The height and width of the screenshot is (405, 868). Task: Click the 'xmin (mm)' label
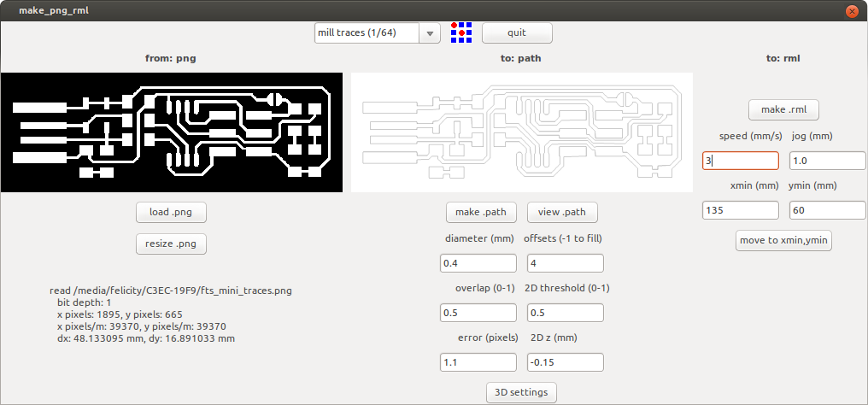click(753, 186)
